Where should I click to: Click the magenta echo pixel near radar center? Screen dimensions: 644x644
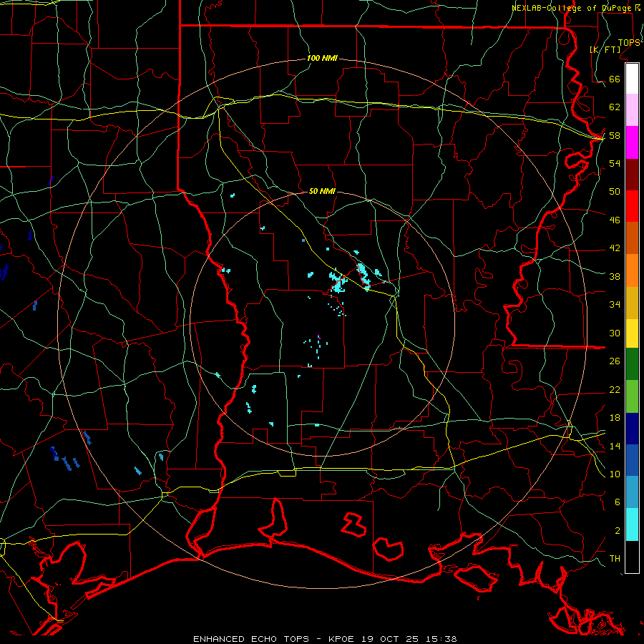coord(318,337)
